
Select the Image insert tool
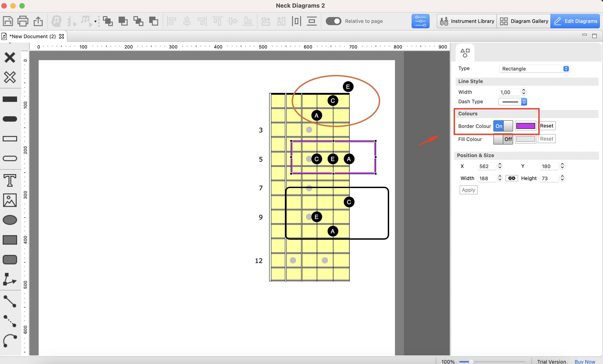(x=10, y=200)
